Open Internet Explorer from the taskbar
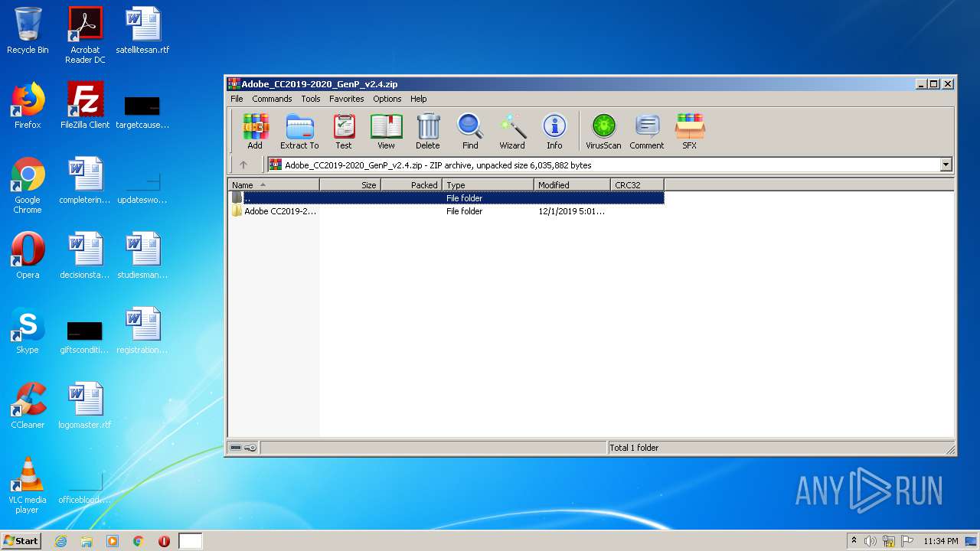This screenshot has height=551, width=980. pos(60,541)
